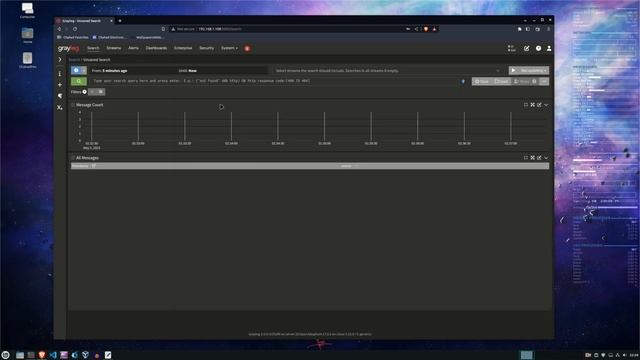Open the Security tab
The image size is (640, 360).
(207, 48)
